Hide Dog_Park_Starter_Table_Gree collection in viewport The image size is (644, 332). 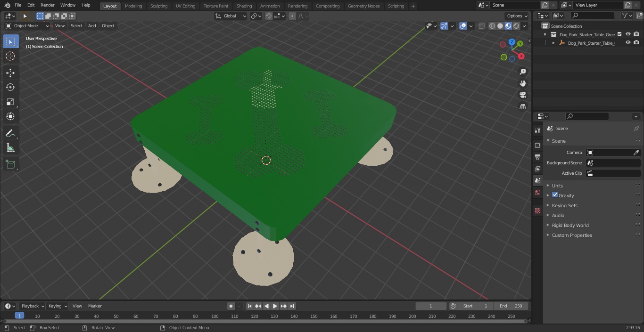click(x=628, y=34)
